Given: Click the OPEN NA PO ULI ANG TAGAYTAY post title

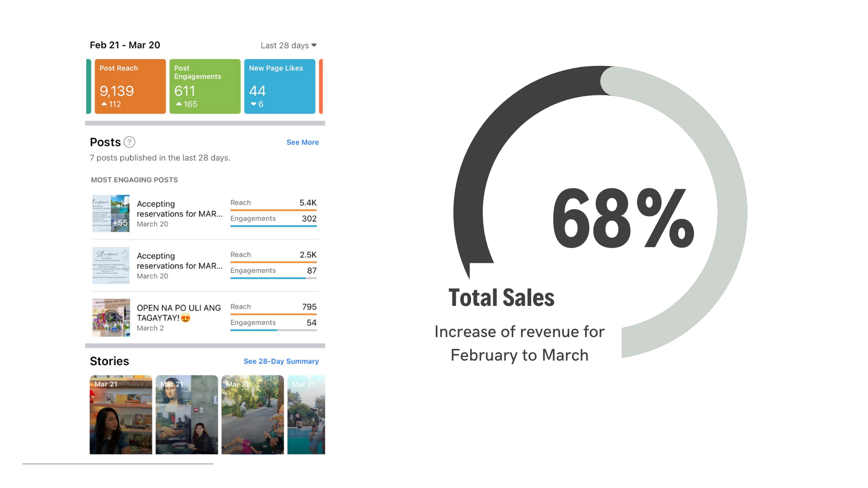Looking at the screenshot, I should 179,313.
